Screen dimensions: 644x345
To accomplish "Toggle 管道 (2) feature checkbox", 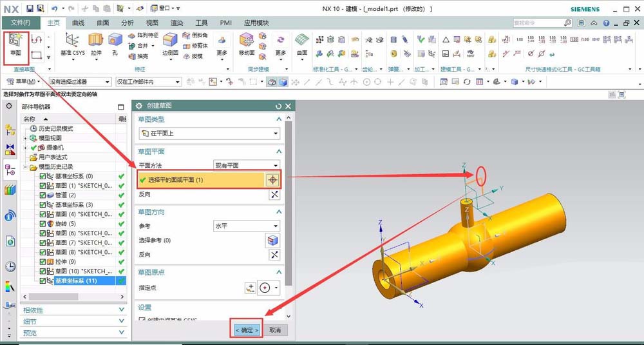I will point(43,195).
